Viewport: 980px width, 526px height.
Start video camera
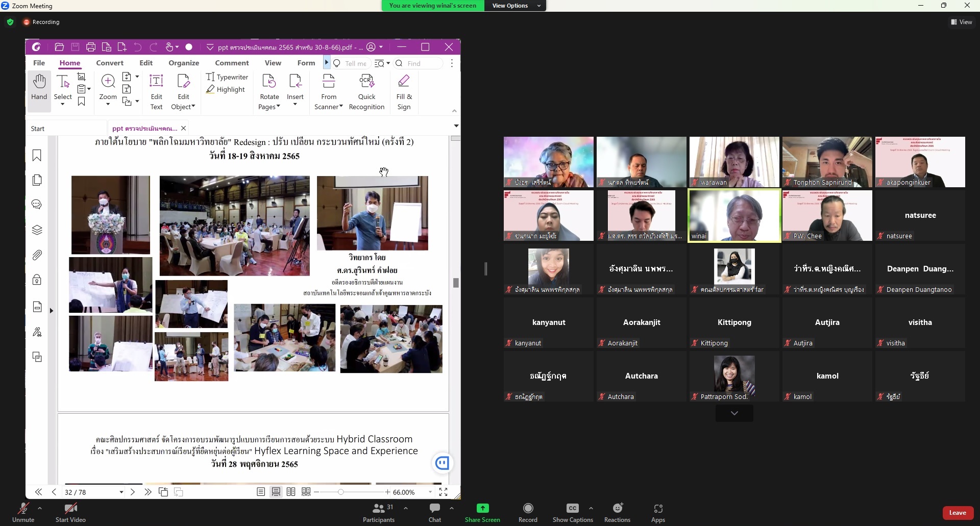coord(70,512)
